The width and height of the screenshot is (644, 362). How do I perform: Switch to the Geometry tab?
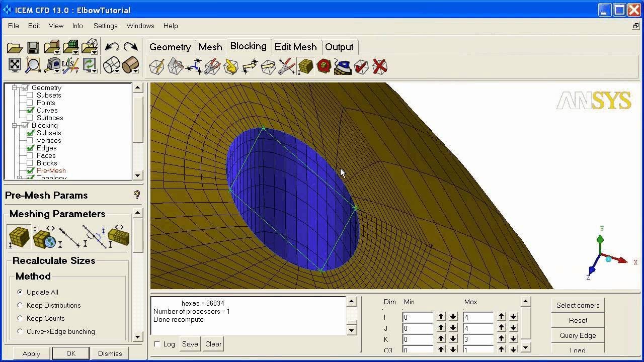click(170, 47)
